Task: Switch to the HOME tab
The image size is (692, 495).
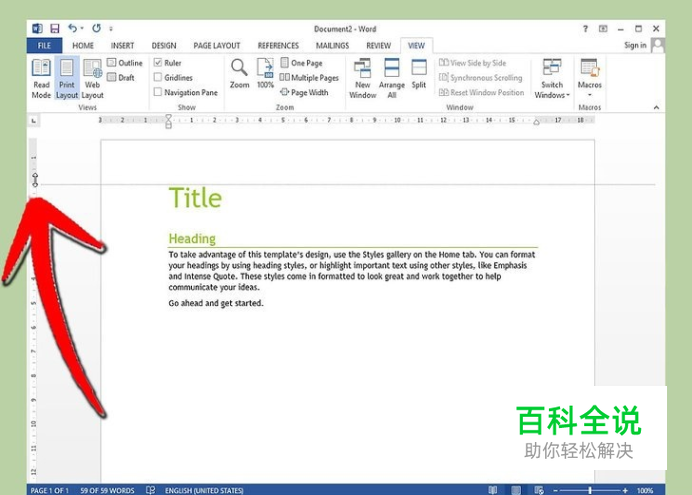Action: coord(83,45)
